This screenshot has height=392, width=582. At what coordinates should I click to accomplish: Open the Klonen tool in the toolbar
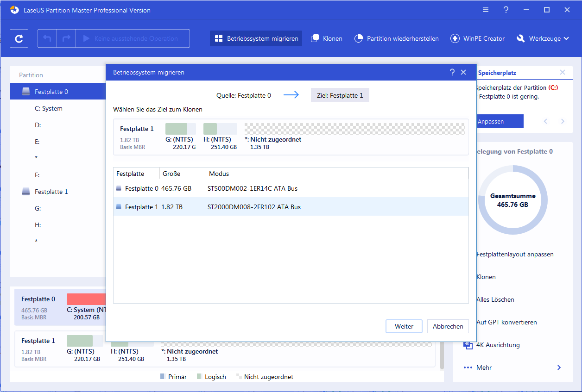[327, 38]
